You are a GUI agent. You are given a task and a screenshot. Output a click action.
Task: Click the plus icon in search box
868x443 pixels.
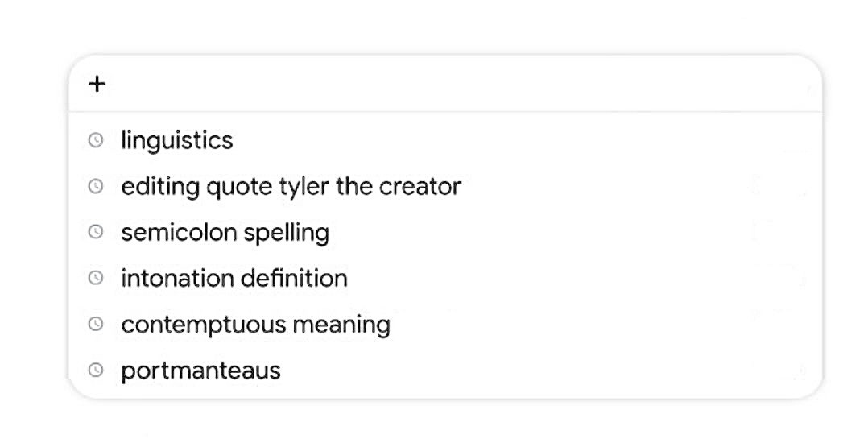(x=97, y=84)
